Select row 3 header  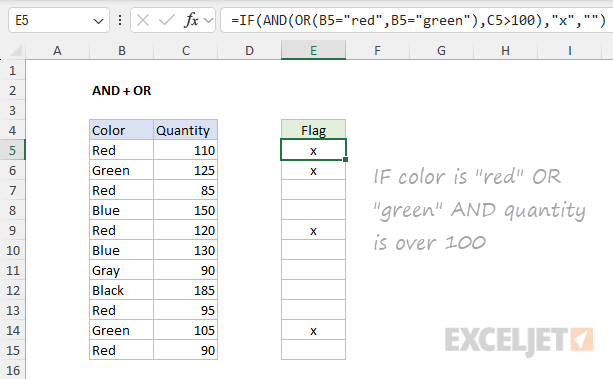[13, 110]
